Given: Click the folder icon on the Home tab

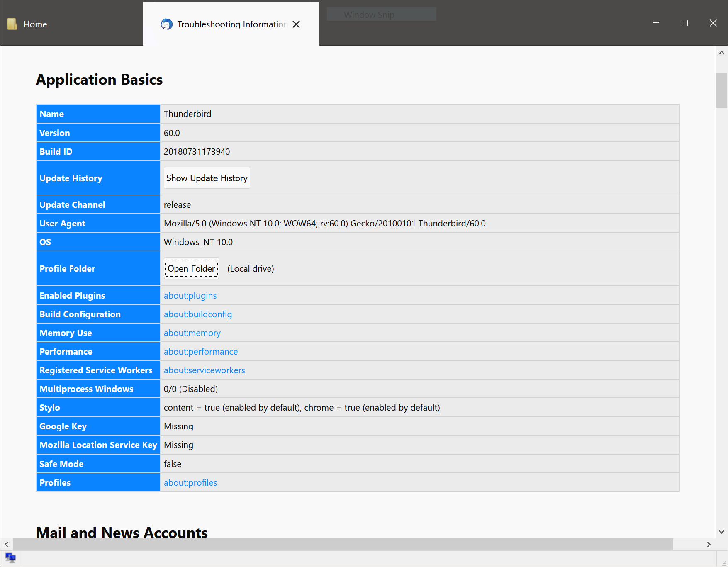Looking at the screenshot, I should click(12, 24).
